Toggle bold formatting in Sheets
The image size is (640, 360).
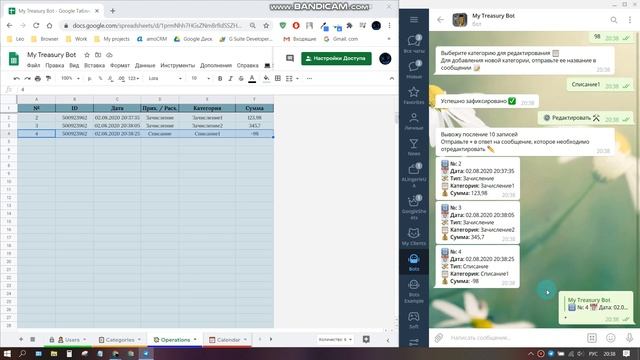(220, 78)
